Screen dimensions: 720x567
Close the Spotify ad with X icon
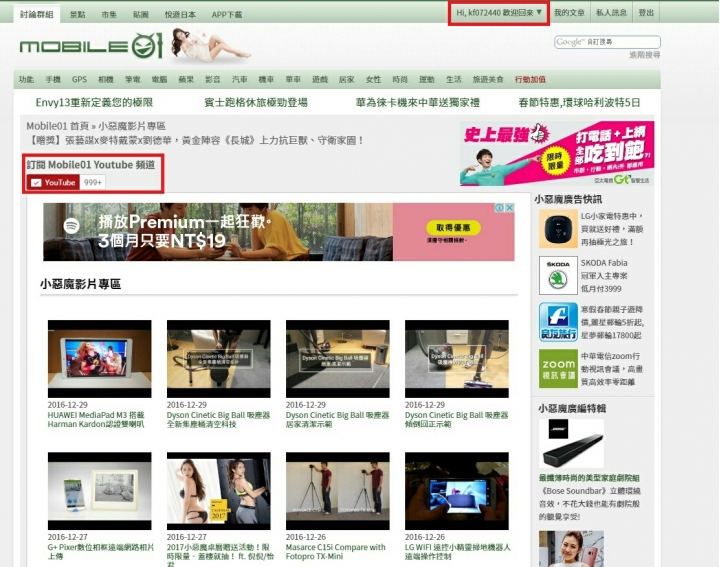point(509,208)
